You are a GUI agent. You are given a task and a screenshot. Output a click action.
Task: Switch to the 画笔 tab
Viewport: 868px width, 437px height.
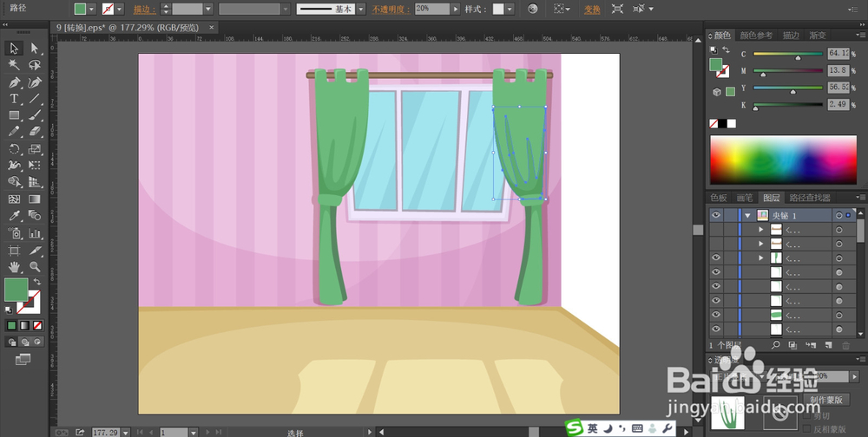pos(745,198)
